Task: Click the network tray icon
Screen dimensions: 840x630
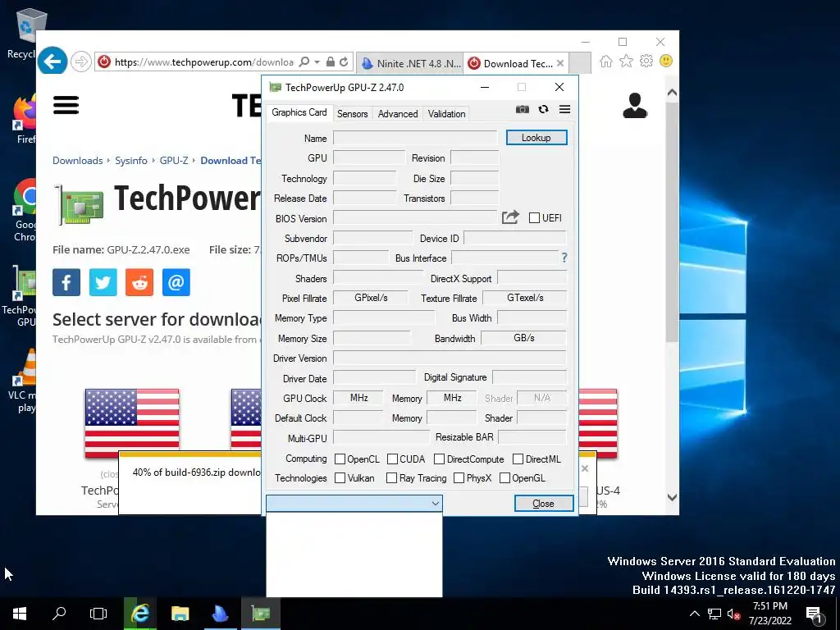Action: pos(714,614)
